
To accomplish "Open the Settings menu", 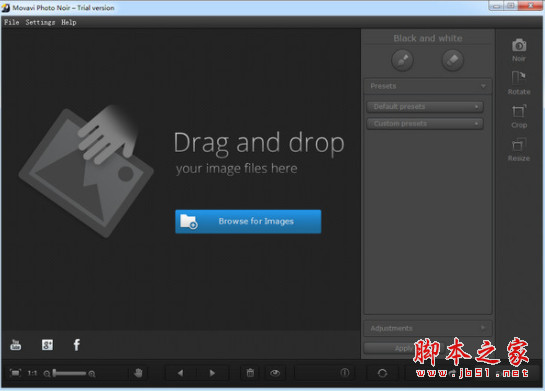I will point(40,22).
